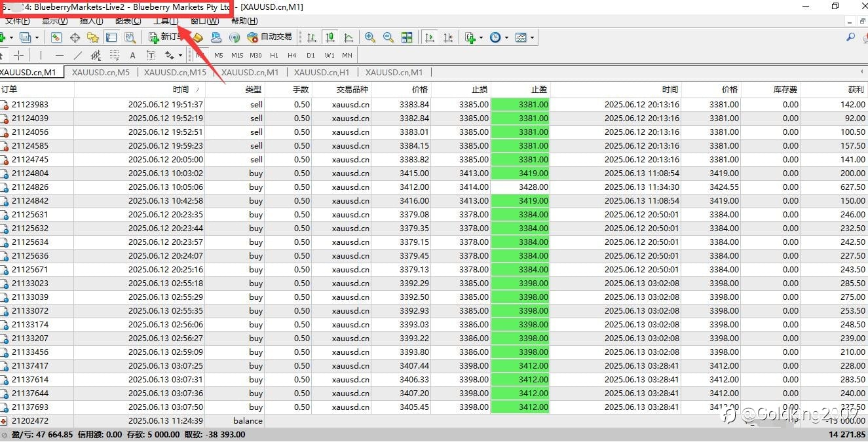Click the tile windows grid icon

click(x=407, y=37)
